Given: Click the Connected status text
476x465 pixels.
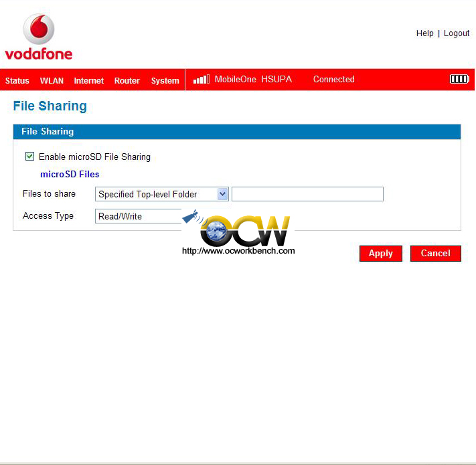Looking at the screenshot, I should click(x=334, y=80).
